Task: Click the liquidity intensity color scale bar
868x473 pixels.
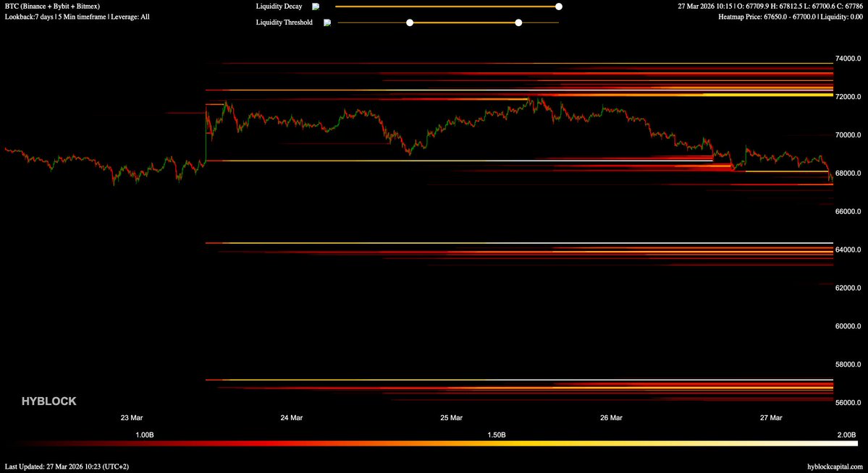Action: (434, 445)
